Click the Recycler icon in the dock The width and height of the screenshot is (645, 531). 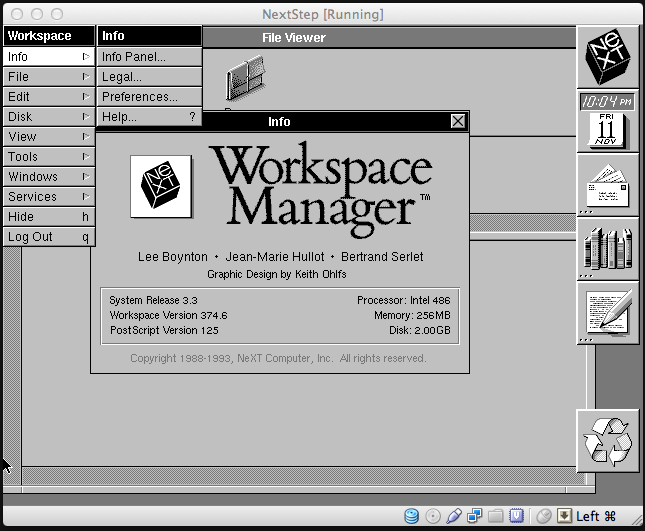click(608, 441)
